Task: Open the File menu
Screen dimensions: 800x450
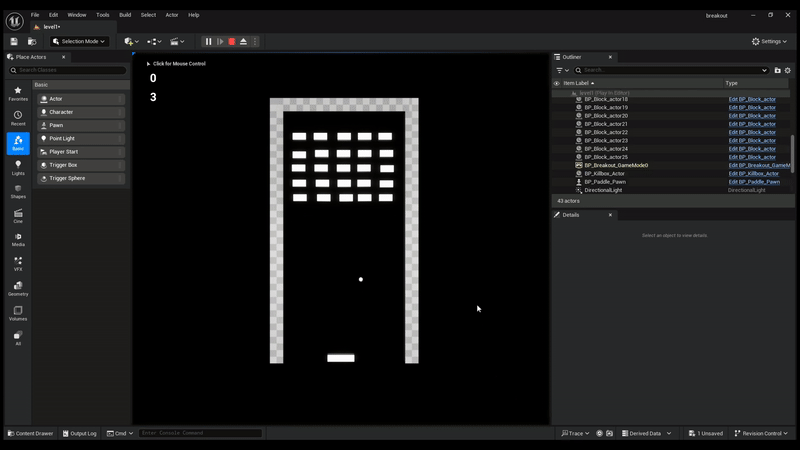Action: [x=35, y=15]
